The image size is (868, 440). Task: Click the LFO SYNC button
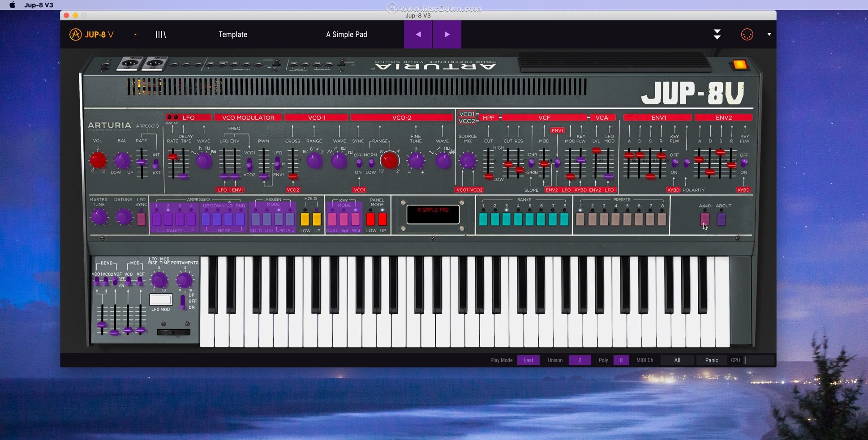click(141, 219)
